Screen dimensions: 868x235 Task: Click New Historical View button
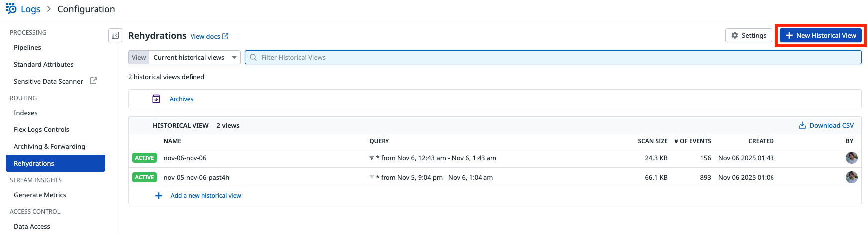(x=821, y=35)
